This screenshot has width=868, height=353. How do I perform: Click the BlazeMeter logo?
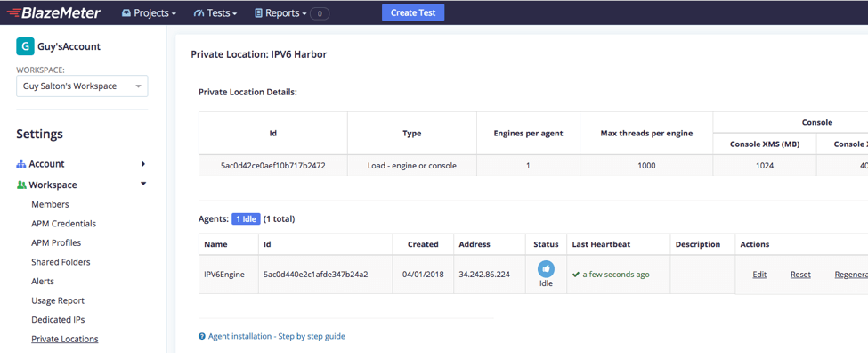coord(53,12)
